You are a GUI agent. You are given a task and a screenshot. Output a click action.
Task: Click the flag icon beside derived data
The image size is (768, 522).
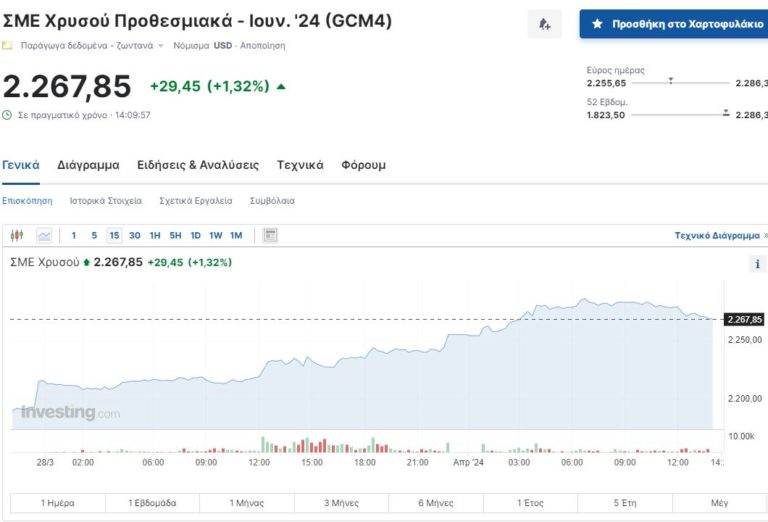tap(8, 46)
